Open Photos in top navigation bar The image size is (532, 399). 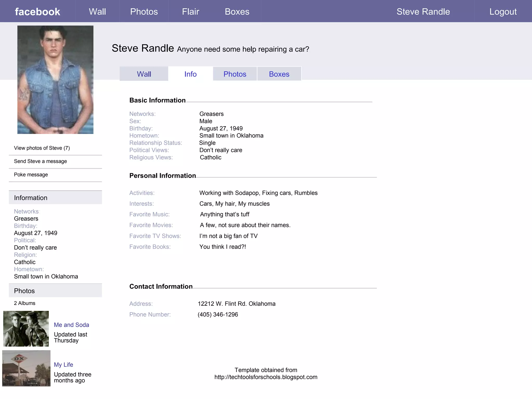(x=144, y=12)
